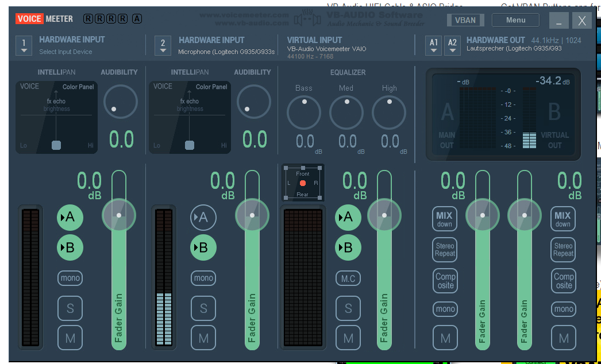Click bus A output fader knob
601x364 pixels.
(x=483, y=215)
